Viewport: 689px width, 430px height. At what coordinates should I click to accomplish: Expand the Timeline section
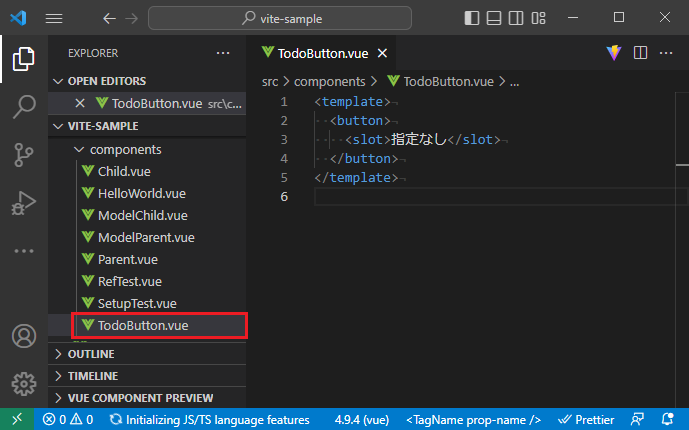(x=147, y=376)
